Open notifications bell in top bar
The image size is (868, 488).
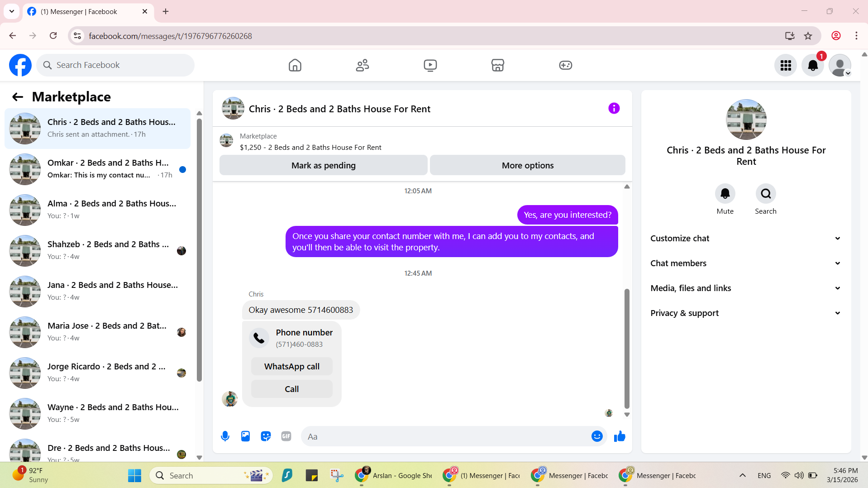(x=813, y=65)
